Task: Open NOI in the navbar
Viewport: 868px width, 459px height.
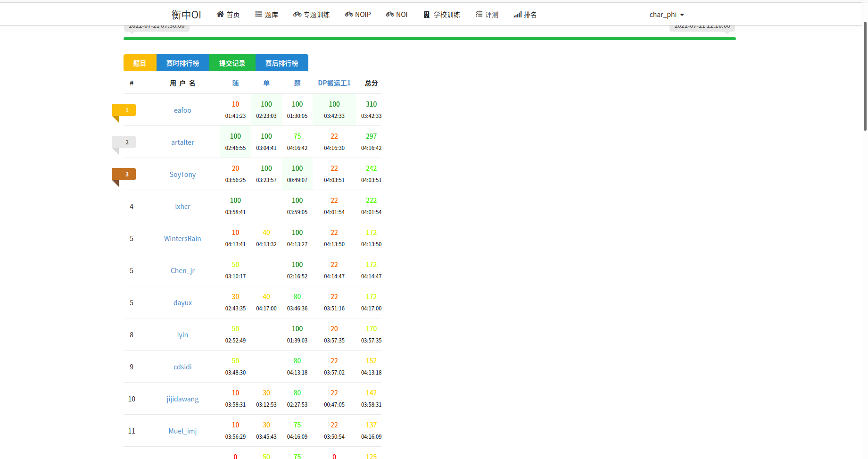Action: coord(397,15)
